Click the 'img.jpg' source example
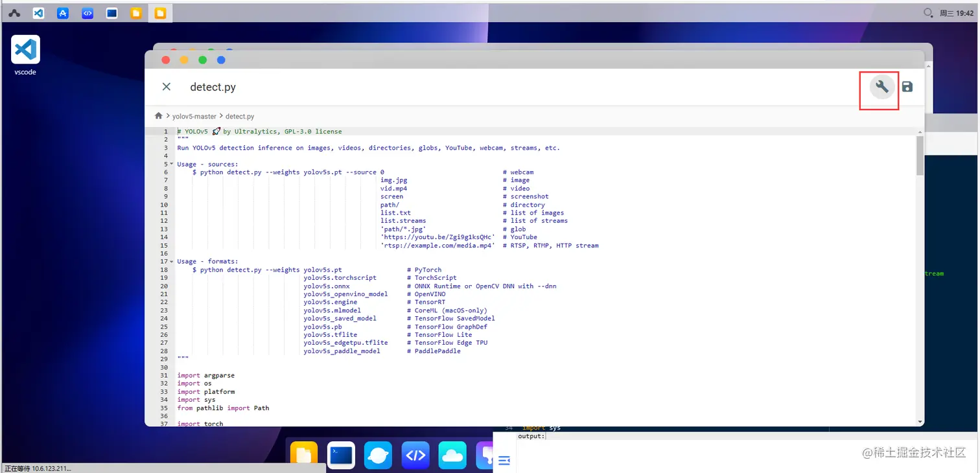980x473 pixels. (394, 180)
